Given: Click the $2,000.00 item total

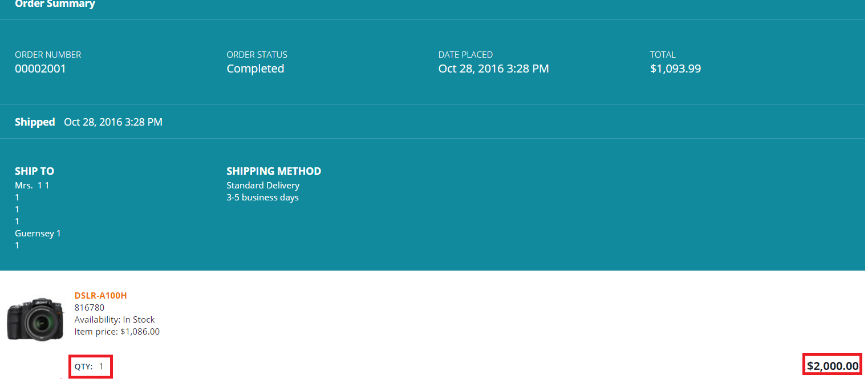Looking at the screenshot, I should coord(833,366).
